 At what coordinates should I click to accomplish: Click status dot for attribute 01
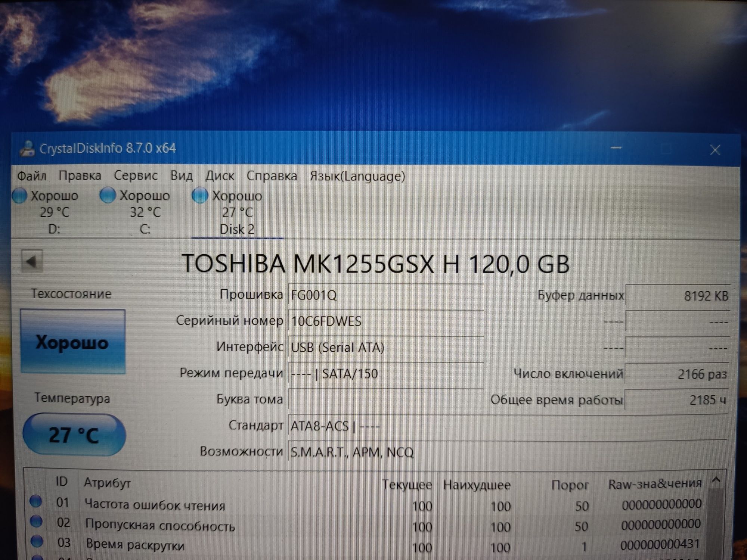click(35, 501)
